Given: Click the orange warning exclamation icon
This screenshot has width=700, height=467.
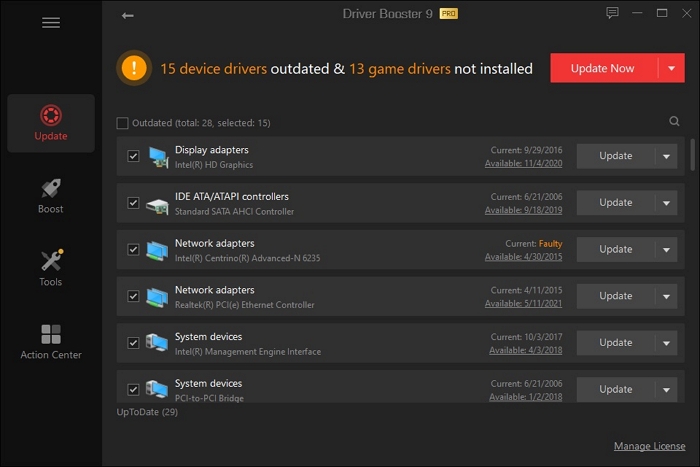Looking at the screenshot, I should click(134, 68).
